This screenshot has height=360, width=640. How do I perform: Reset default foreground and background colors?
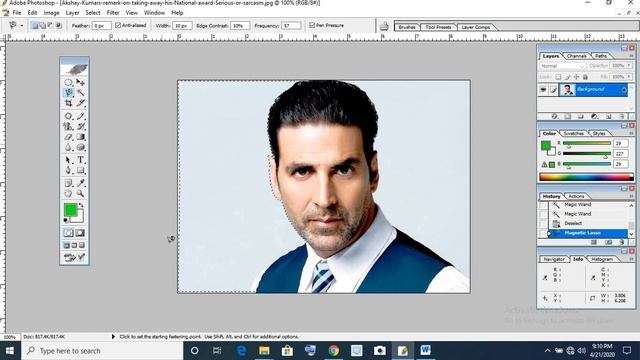point(66,220)
